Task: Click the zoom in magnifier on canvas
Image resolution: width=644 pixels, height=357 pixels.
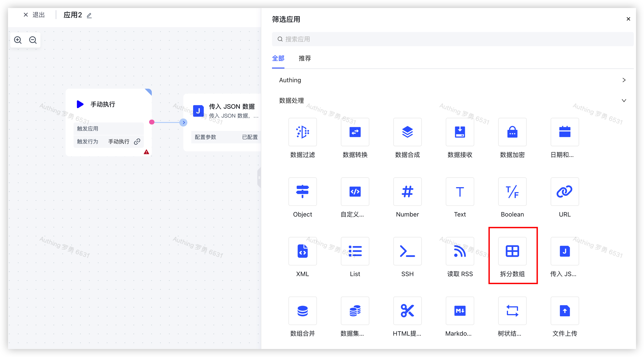Action: click(18, 40)
